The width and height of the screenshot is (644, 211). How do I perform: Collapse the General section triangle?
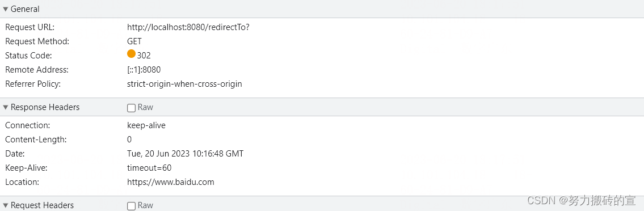click(x=6, y=9)
